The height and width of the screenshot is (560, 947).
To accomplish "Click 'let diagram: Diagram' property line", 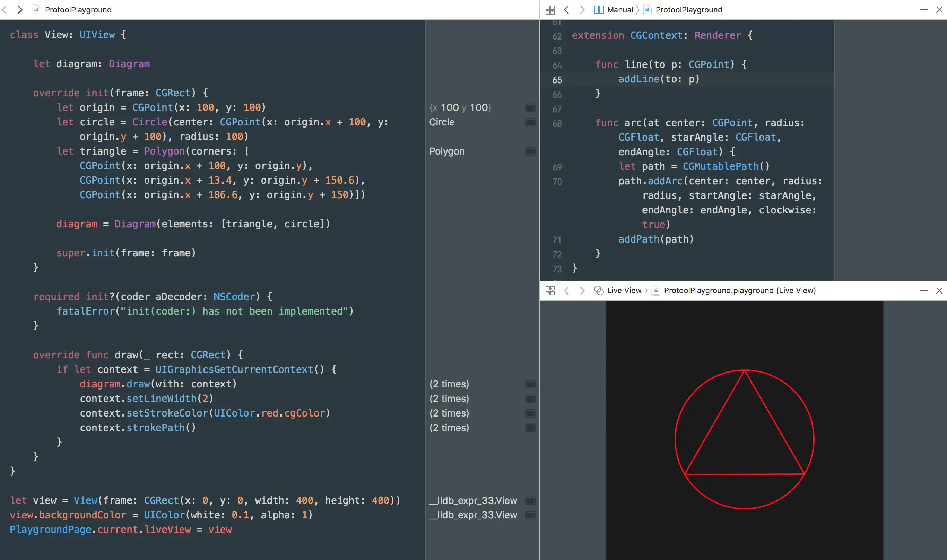I will click(x=92, y=64).
